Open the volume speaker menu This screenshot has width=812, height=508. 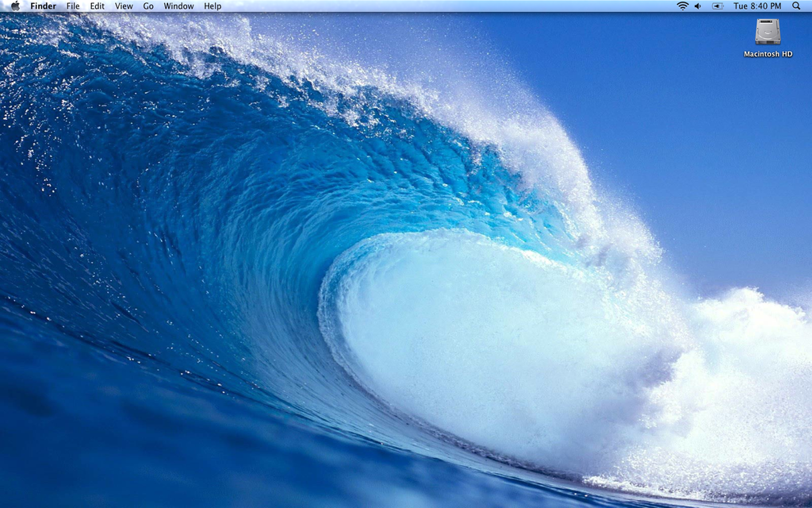[x=698, y=6]
